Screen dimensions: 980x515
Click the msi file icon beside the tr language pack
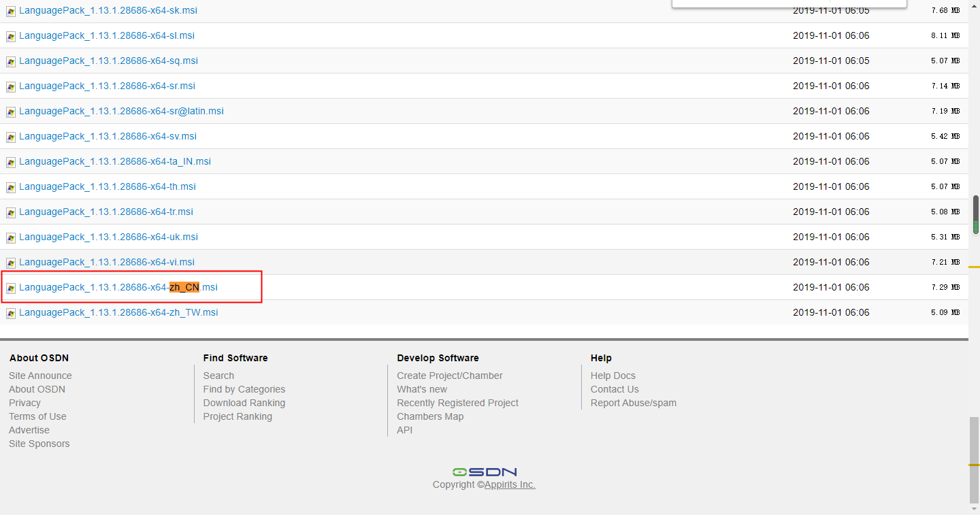click(11, 213)
